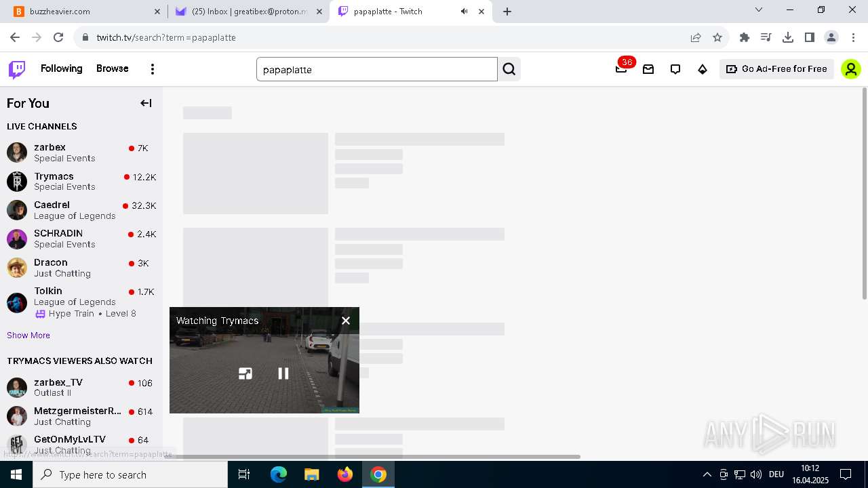This screenshot has height=488, width=868.
Task: Click the papaplatte search field
Action: click(x=376, y=69)
